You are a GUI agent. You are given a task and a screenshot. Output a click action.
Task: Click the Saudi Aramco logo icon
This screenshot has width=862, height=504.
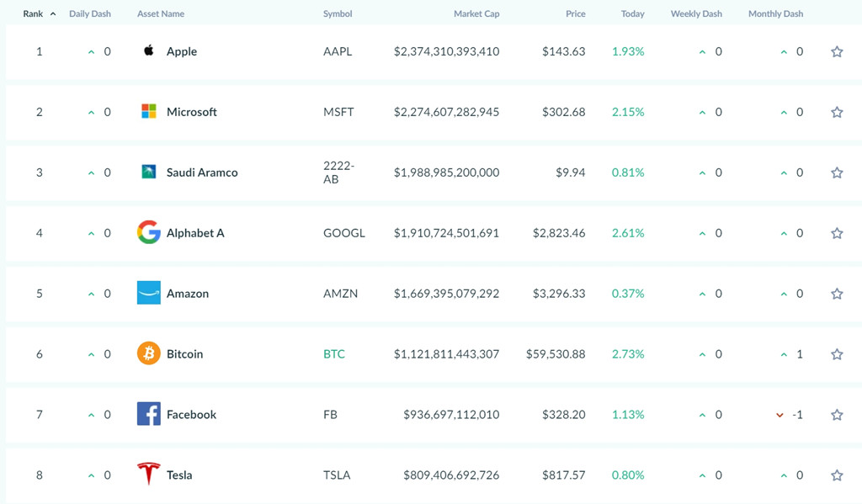(148, 172)
